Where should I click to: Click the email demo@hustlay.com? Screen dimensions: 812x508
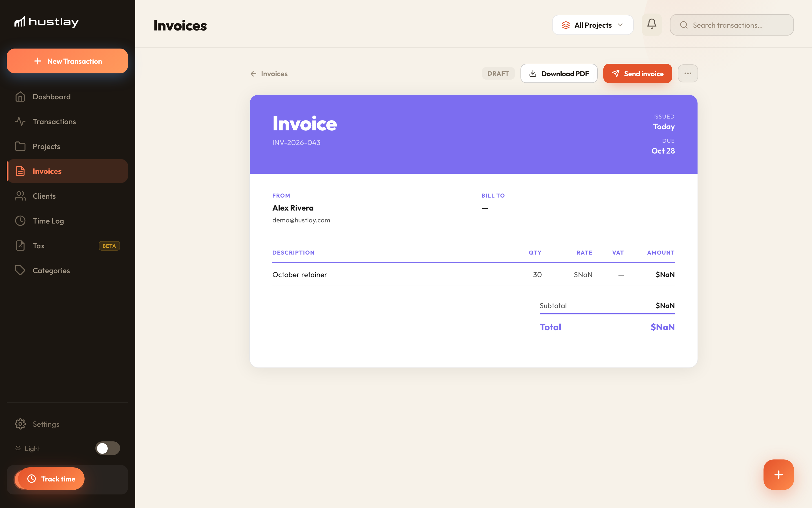[x=301, y=220]
